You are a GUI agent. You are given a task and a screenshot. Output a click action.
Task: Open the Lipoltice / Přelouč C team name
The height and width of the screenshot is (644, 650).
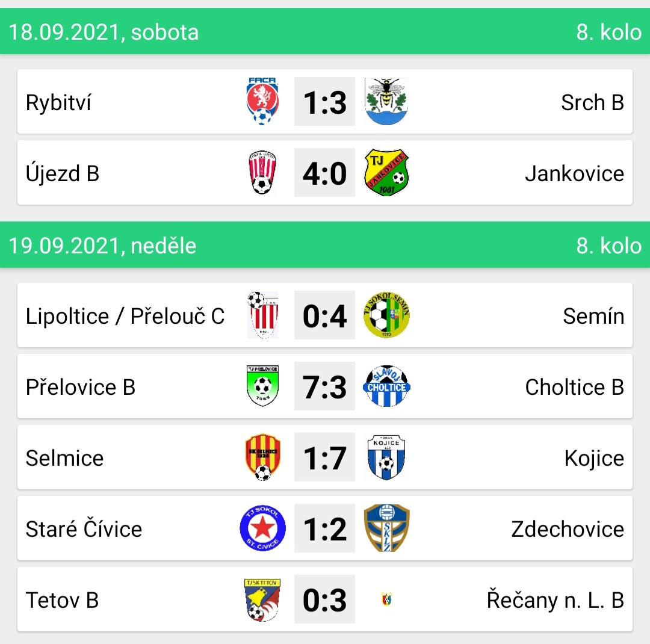[125, 316]
